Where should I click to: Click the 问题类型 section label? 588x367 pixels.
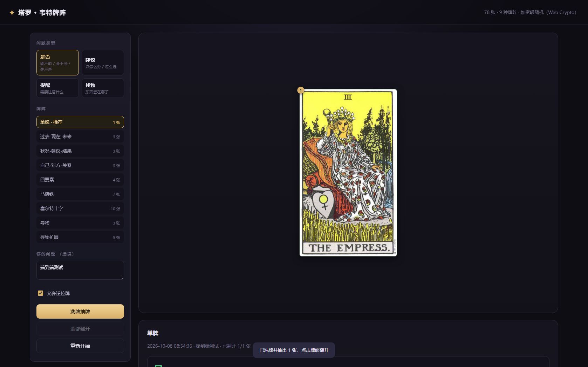click(46, 43)
